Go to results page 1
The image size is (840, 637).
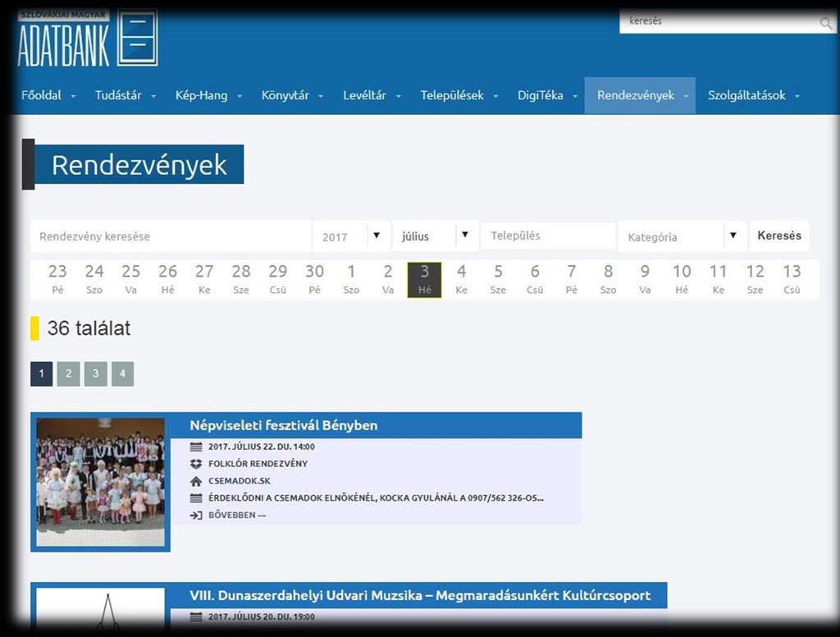click(x=42, y=373)
